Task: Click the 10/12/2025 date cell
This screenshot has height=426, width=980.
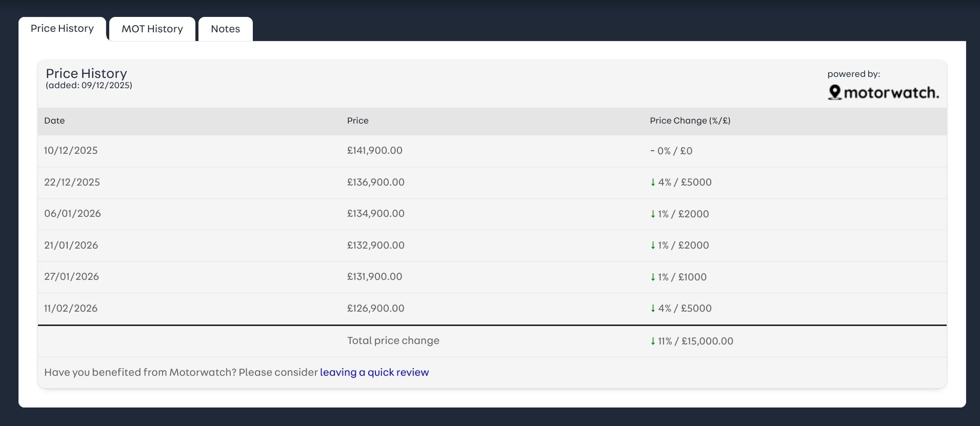Action: click(71, 150)
